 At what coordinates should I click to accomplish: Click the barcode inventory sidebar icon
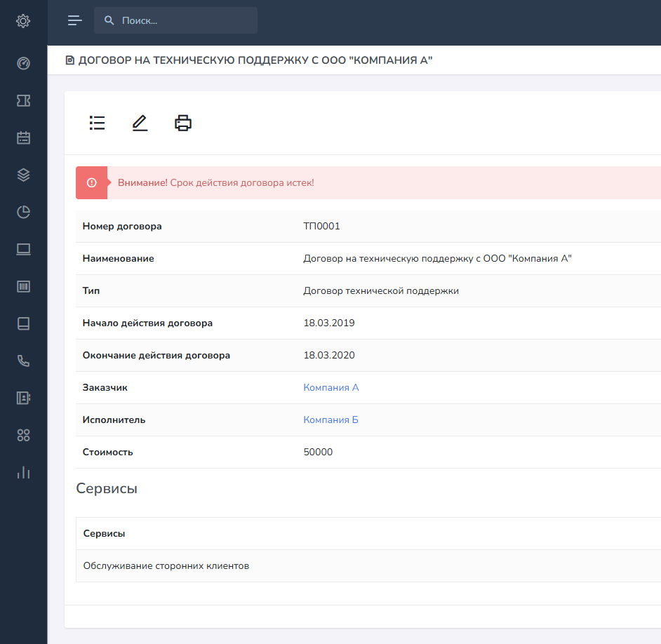click(23, 286)
